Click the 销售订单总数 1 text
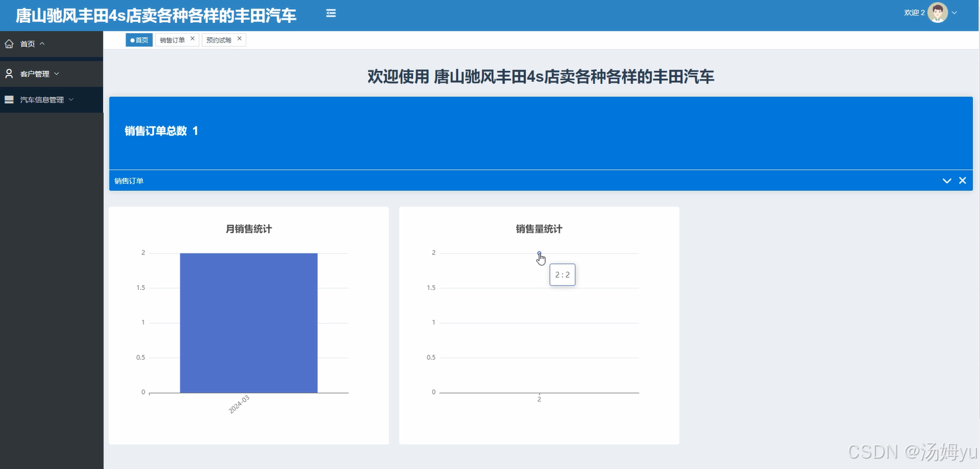 (162, 131)
